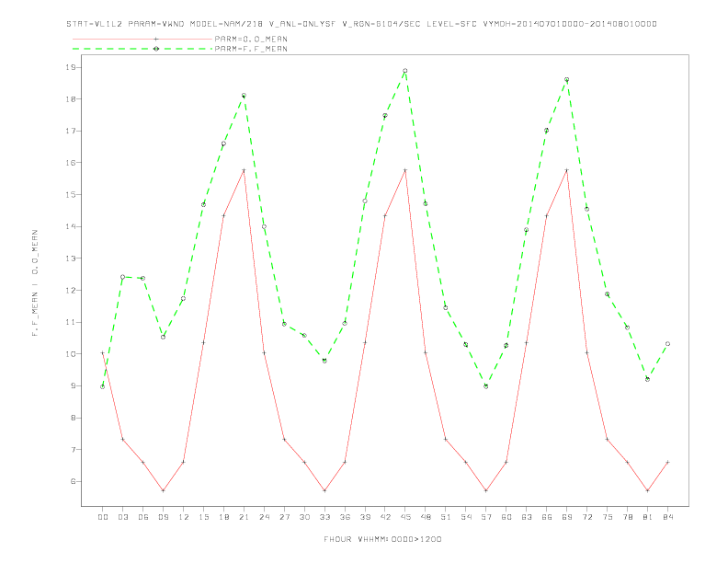Click the green peak data point at hour 45
The image size is (728, 563).
pos(405,71)
